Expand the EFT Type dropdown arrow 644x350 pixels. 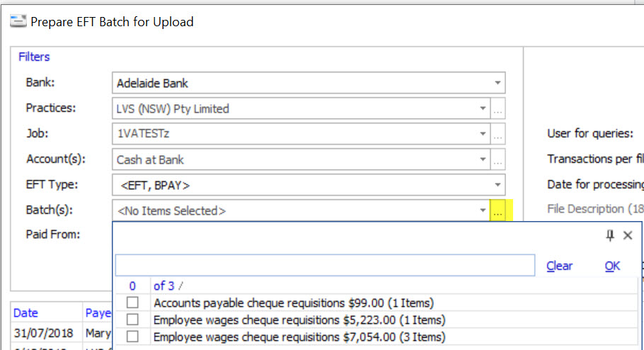tap(498, 185)
